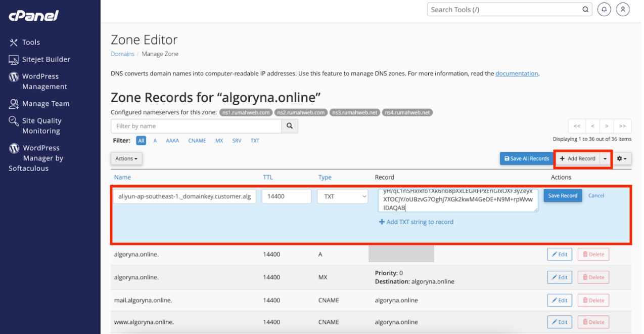
Task: Click the cPanel logo
Action: point(33,16)
